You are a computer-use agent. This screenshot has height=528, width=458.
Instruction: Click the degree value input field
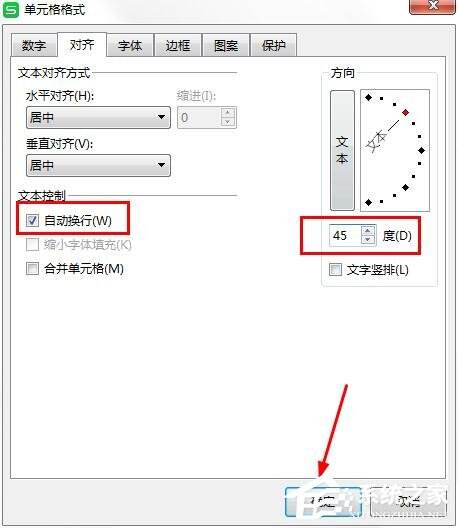click(345, 235)
